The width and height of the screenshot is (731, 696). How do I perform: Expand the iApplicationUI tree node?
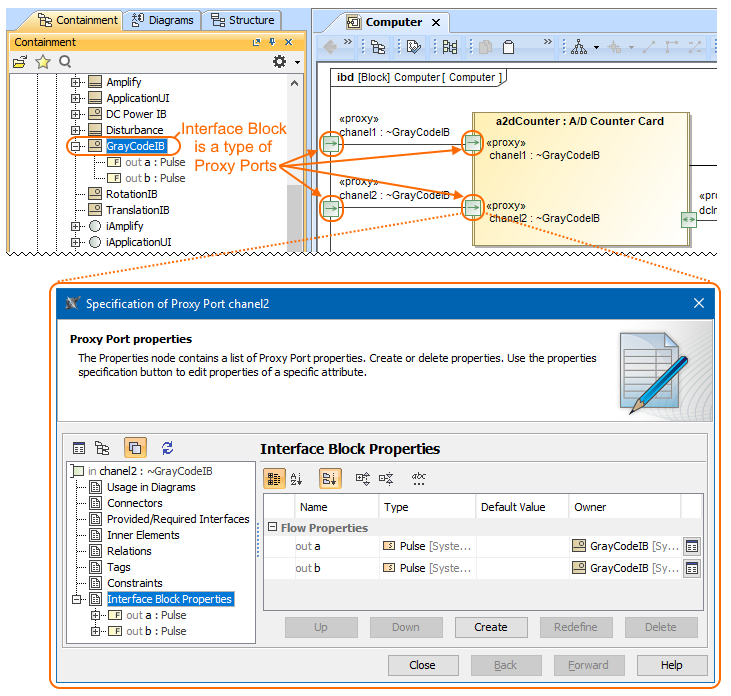(75, 242)
